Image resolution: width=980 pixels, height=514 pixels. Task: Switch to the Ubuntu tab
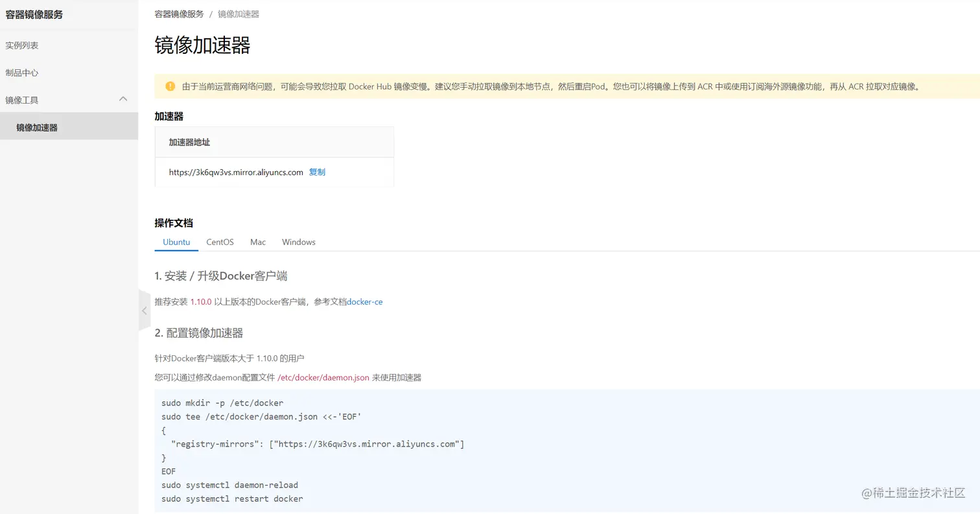tap(176, 242)
